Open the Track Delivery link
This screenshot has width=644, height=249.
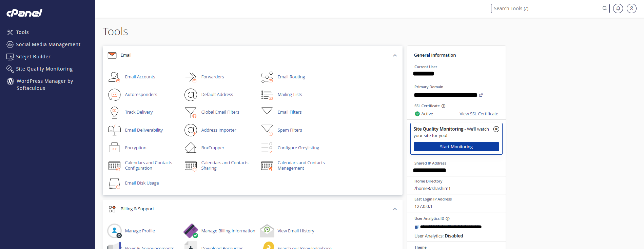pyautogui.click(x=139, y=112)
